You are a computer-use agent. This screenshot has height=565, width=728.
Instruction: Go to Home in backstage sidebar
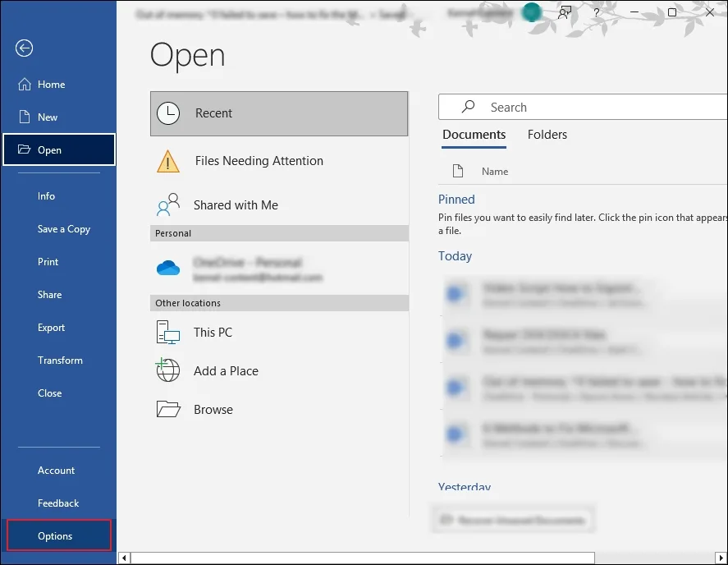coord(58,84)
